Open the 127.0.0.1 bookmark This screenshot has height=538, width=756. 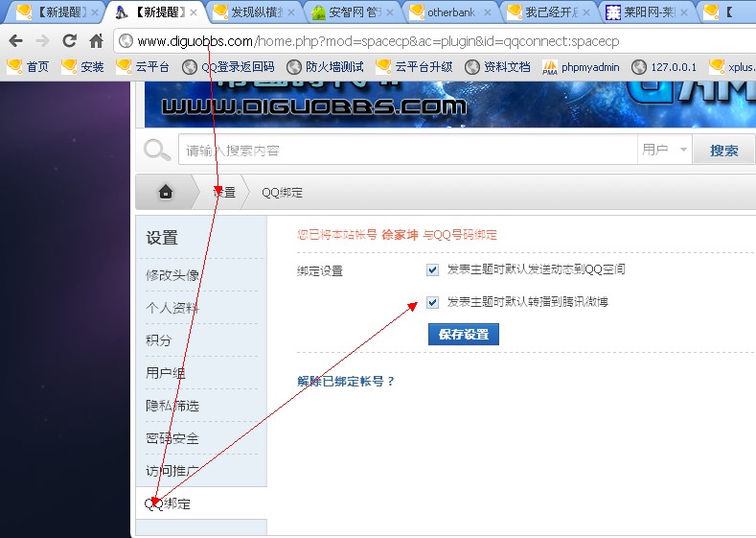(x=664, y=66)
